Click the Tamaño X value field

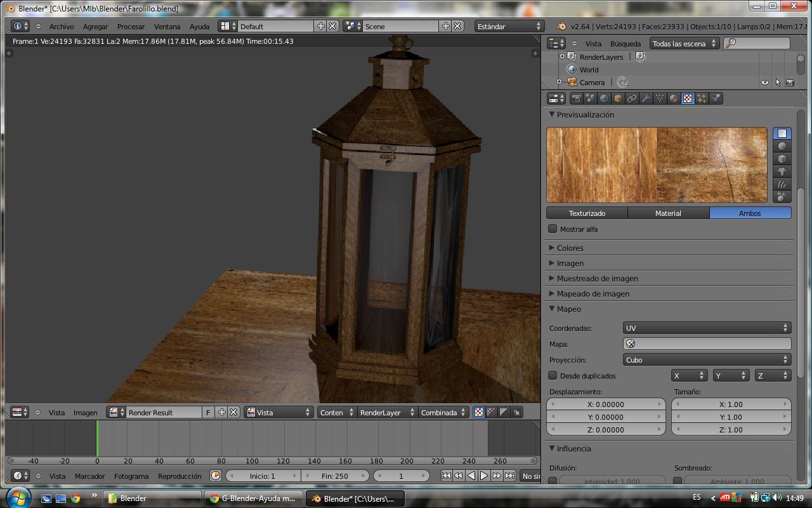coord(731,404)
